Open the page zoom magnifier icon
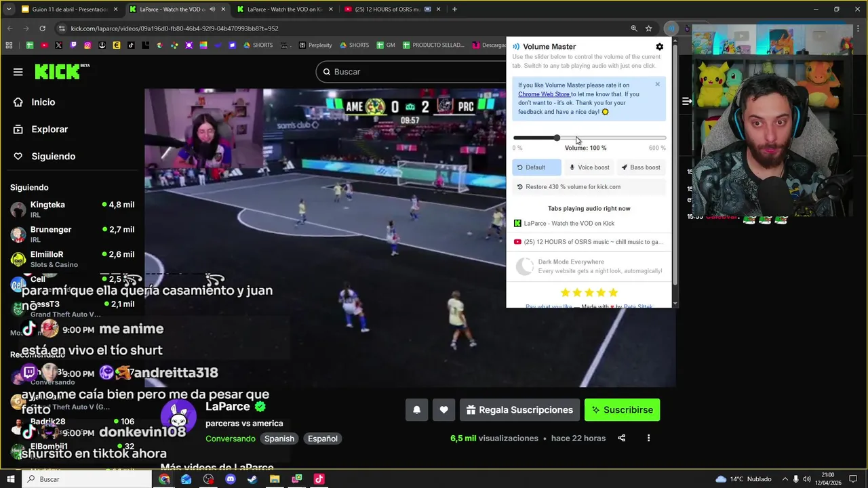This screenshot has height=488, width=868. [x=634, y=28]
